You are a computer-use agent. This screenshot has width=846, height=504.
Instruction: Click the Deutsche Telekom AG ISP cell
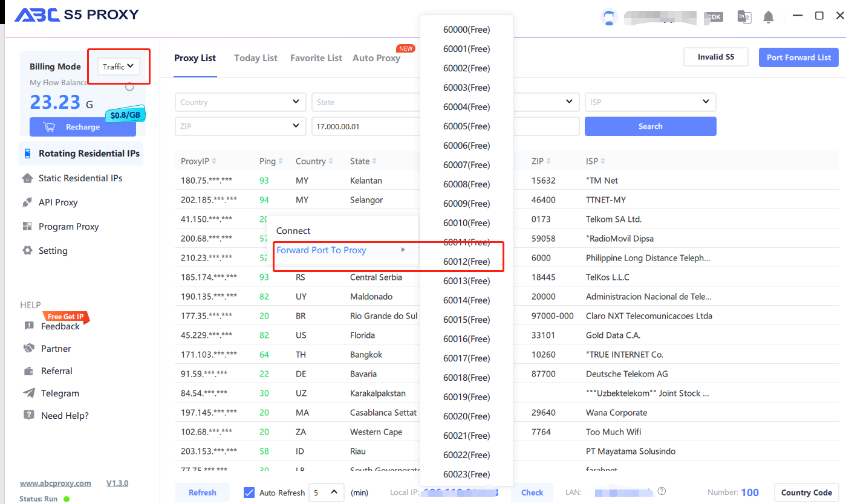[626, 374]
